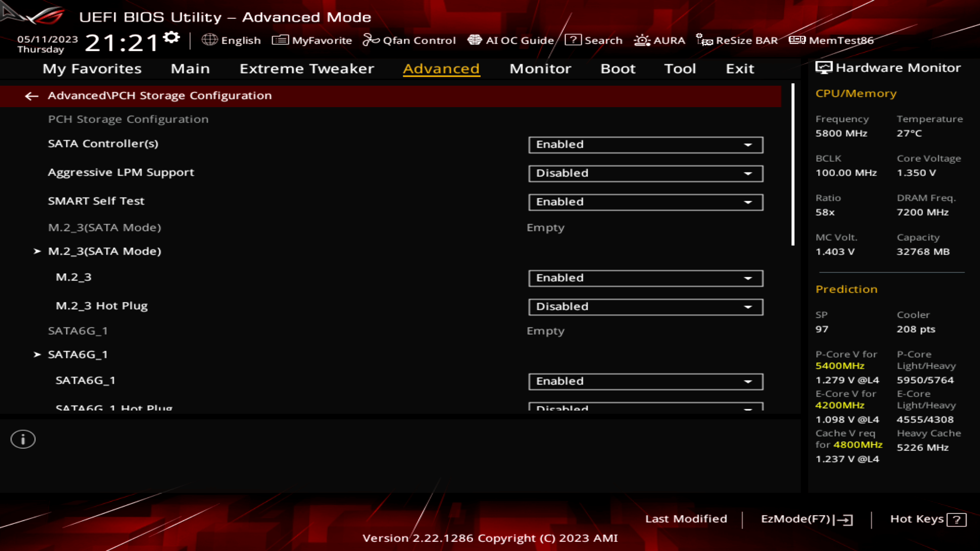Toggle SMART Self Test enabled setting
The image size is (980, 551).
645,201
